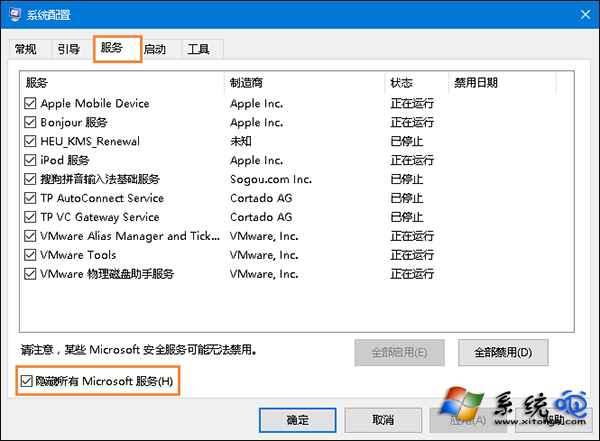Toggle VMware Alias Manager and Ticket checkbox
Viewport: 600px width, 441px height.
(30, 236)
